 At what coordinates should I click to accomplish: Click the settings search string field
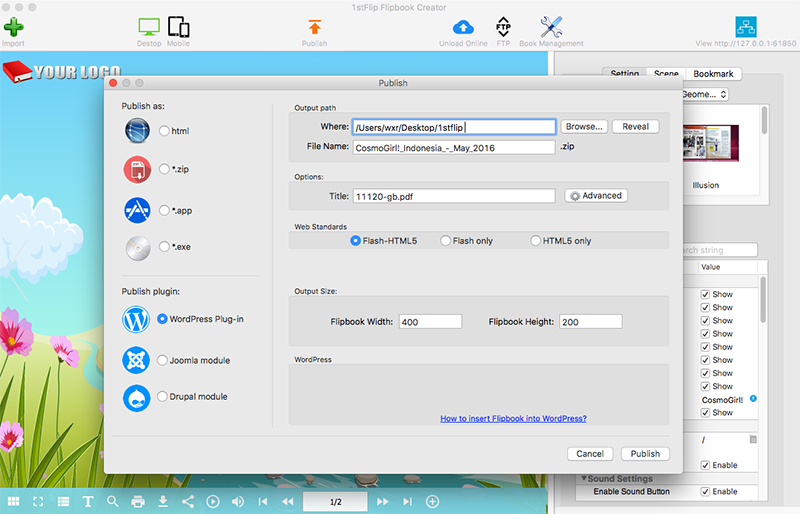point(719,250)
